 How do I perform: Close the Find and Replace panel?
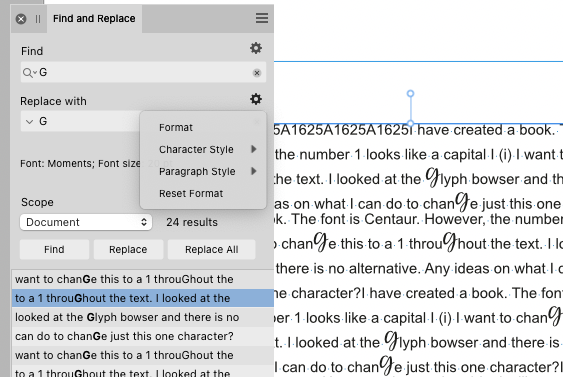pos(21,19)
